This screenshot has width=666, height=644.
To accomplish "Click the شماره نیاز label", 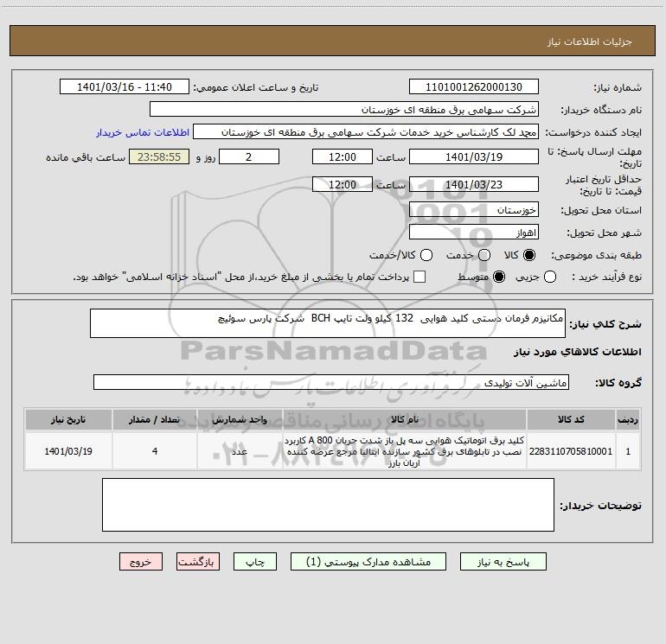I will [618, 87].
